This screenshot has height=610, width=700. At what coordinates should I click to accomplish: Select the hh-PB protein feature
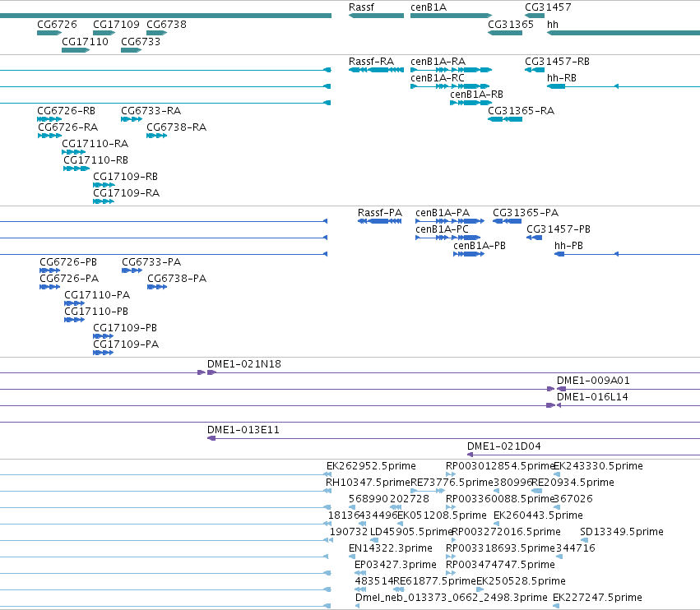point(627,254)
